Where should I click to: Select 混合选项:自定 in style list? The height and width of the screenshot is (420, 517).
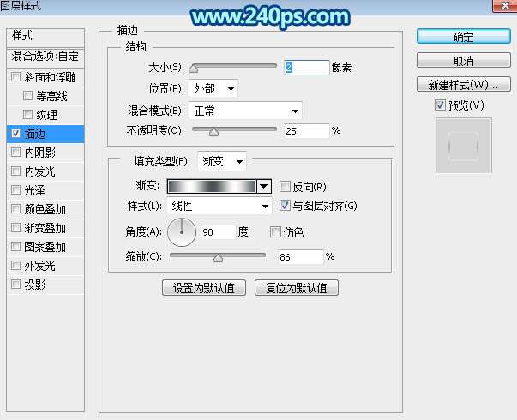coord(45,57)
